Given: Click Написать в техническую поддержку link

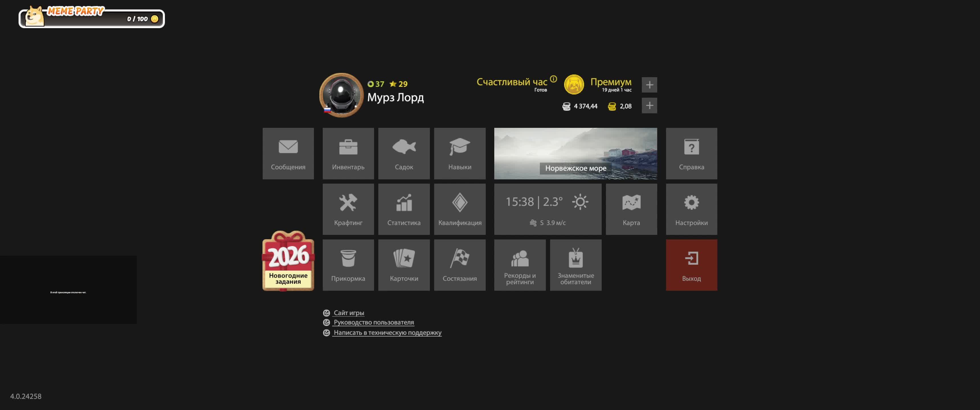Looking at the screenshot, I should pyautogui.click(x=387, y=332).
